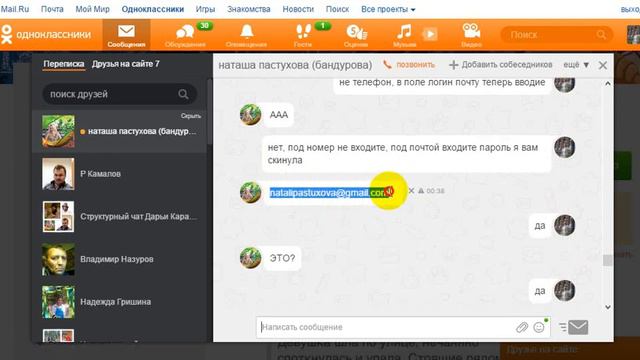Switch to Переписка tab
Viewport: 640px width, 360px height.
[x=64, y=64]
